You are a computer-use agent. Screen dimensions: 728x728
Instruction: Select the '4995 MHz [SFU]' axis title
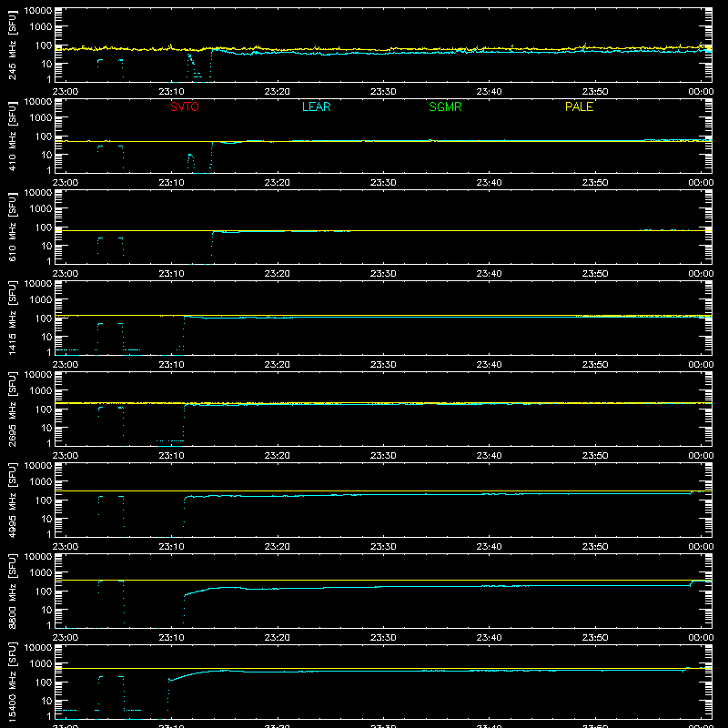tap(12, 500)
